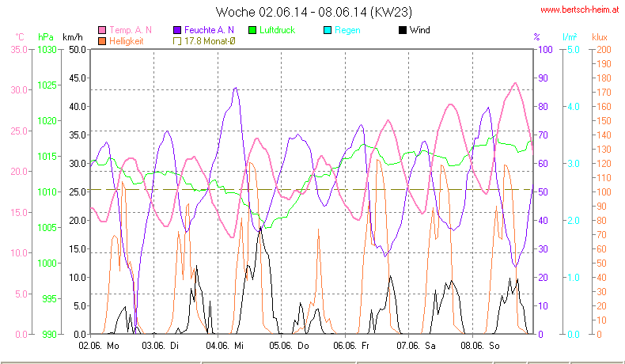This screenshot has width=625, height=364.
Task: Click the 10.0 temperature axis value
Action: (x=19, y=252)
